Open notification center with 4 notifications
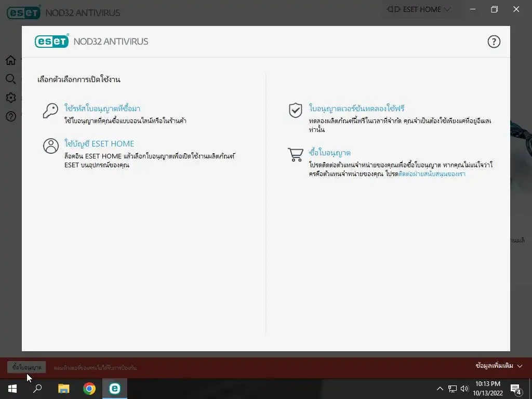 (516, 389)
